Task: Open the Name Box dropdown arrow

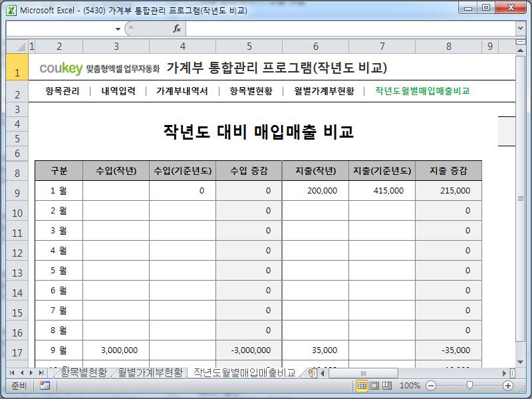Action: [118, 29]
